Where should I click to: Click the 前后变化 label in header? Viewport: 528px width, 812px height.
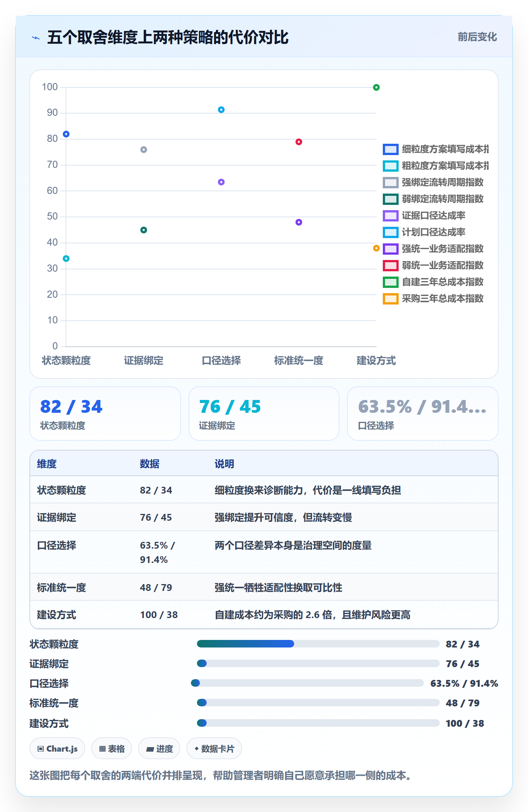[x=477, y=37]
